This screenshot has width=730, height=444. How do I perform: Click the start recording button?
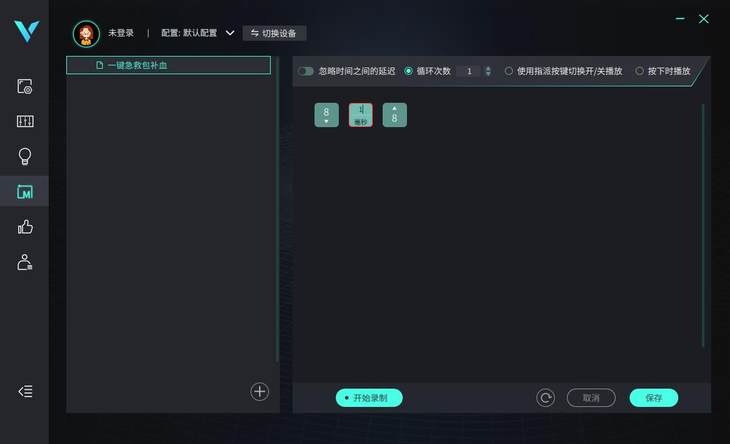click(x=369, y=398)
